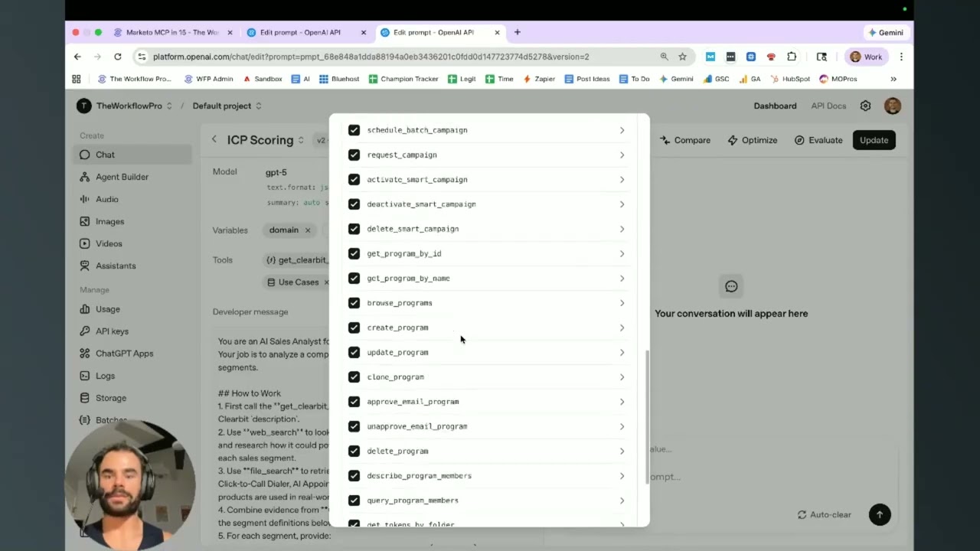
Task: Uncheck the delete_smart_campaign checkbox
Action: [354, 229]
